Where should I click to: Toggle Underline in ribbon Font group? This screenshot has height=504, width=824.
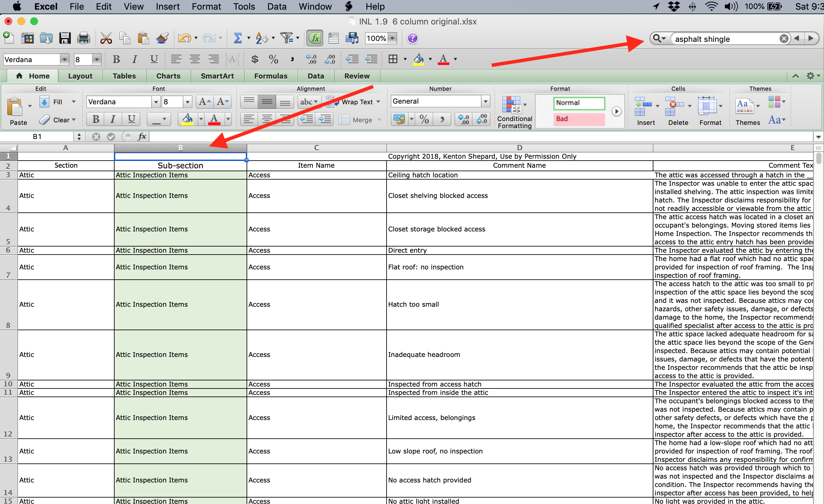[x=131, y=119]
